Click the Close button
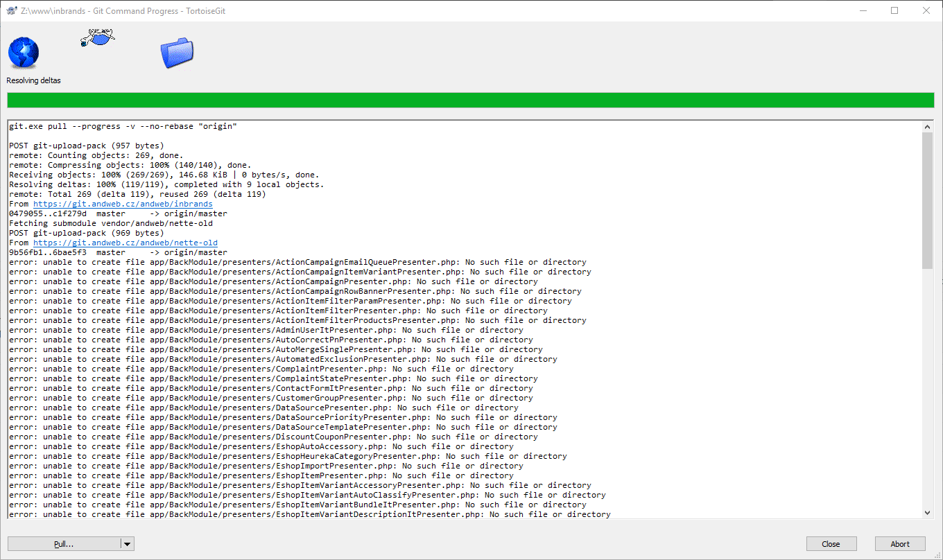943x560 pixels. click(831, 544)
